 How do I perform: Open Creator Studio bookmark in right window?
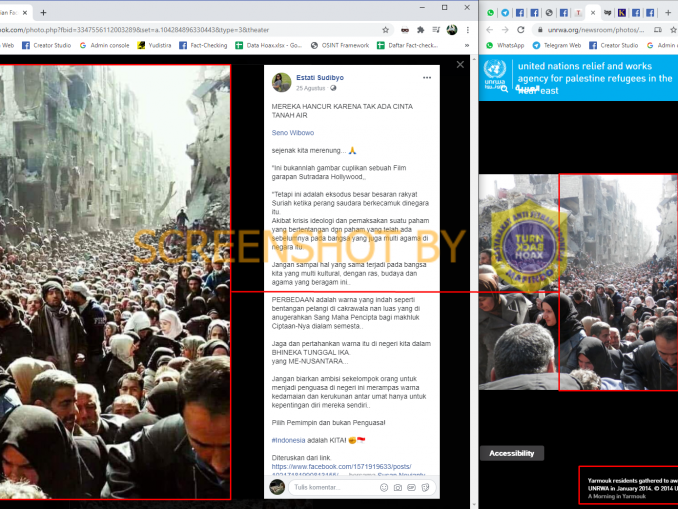tap(614, 45)
